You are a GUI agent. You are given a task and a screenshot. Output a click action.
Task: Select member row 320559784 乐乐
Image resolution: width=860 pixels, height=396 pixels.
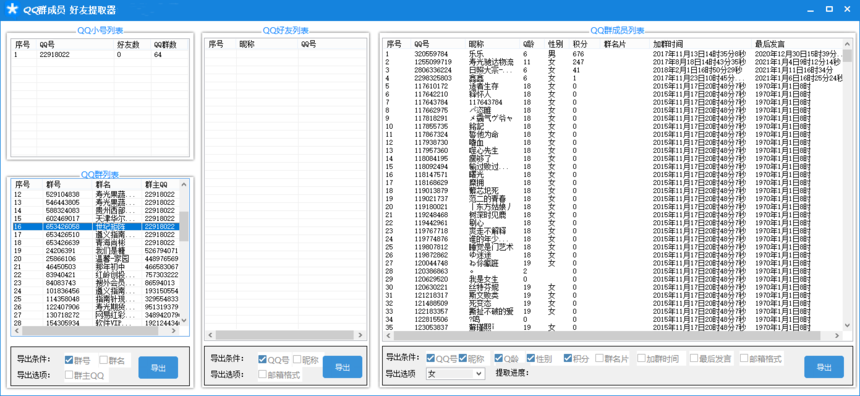(613, 54)
